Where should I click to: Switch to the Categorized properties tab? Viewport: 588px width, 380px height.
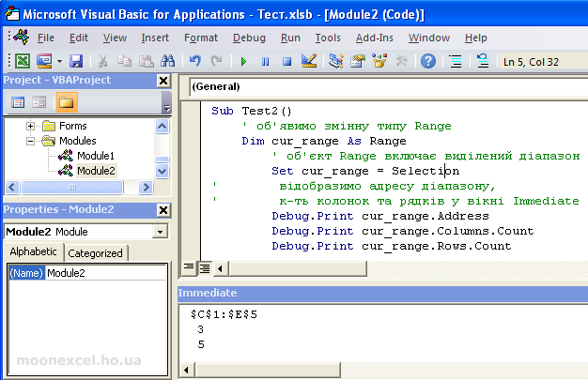[x=95, y=253]
